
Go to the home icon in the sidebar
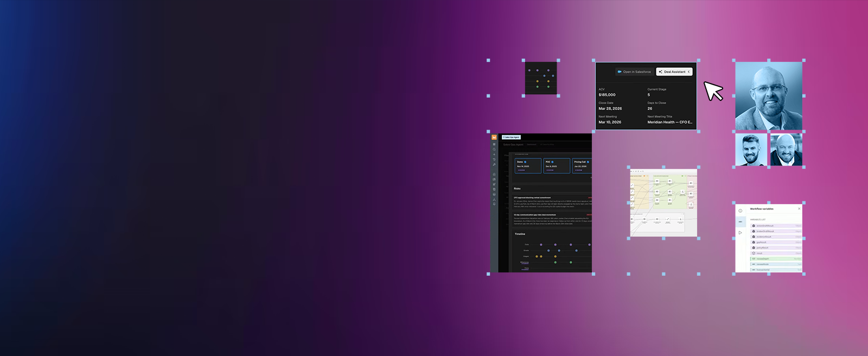click(x=494, y=174)
